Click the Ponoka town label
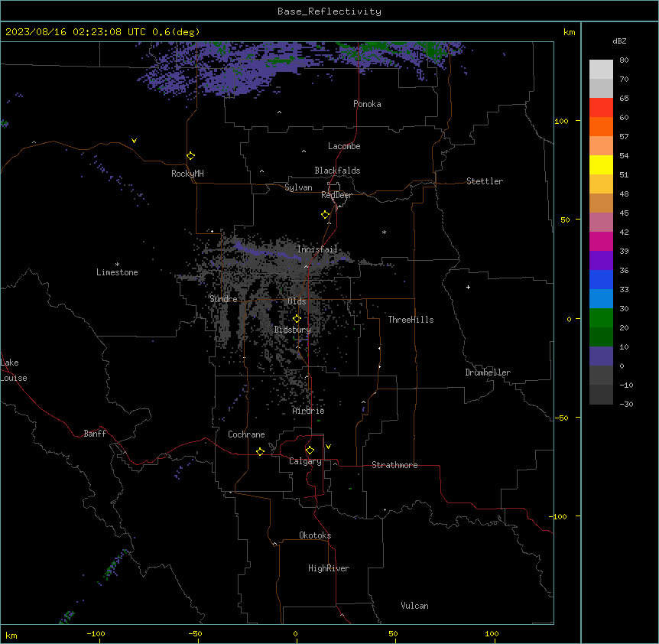The height and width of the screenshot is (644, 659). [x=367, y=104]
